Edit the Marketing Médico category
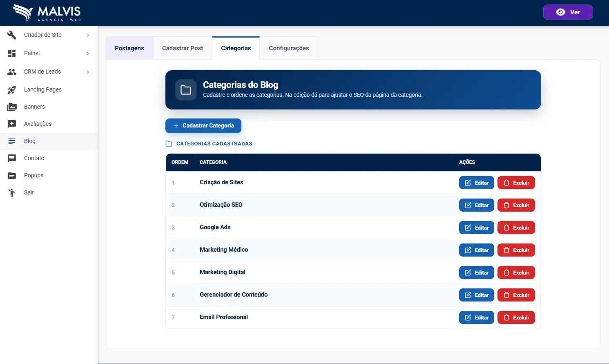Screen dimensions: 609x364 pyautogui.click(x=477, y=250)
